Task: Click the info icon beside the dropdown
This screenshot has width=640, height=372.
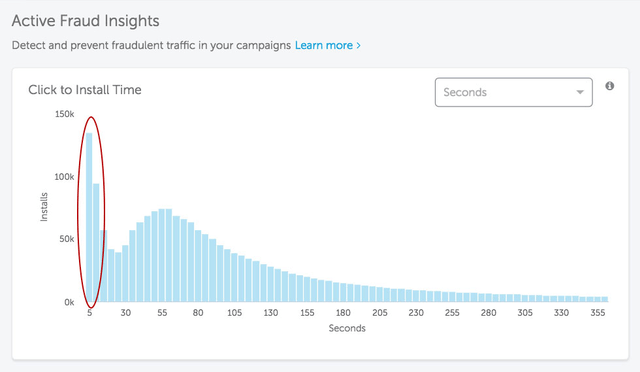Action: (609, 86)
